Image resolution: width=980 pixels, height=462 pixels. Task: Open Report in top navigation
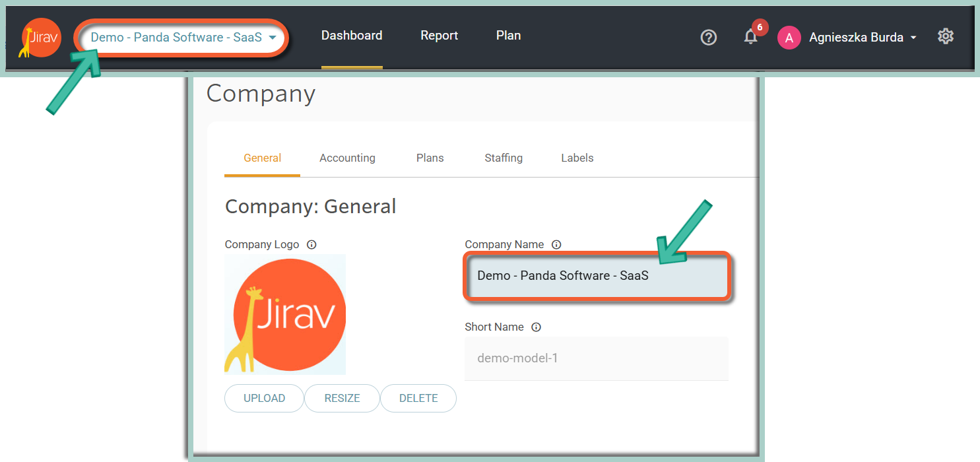[x=440, y=36]
